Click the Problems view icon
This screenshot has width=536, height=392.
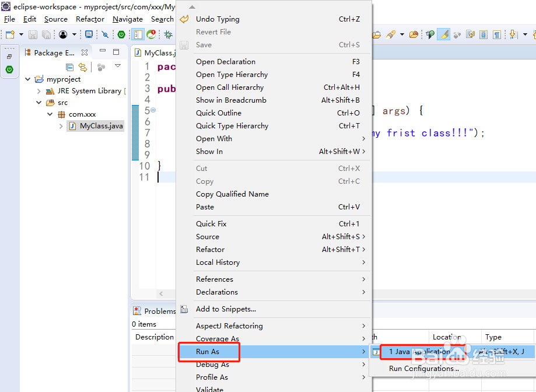click(x=136, y=311)
